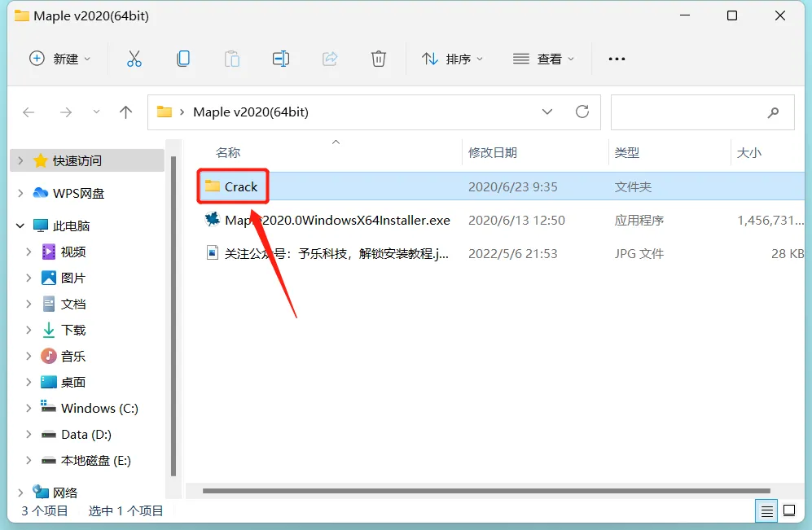Image resolution: width=812 pixels, height=530 pixels.
Task: Click the Delete icon in the toolbar
Action: (x=378, y=58)
